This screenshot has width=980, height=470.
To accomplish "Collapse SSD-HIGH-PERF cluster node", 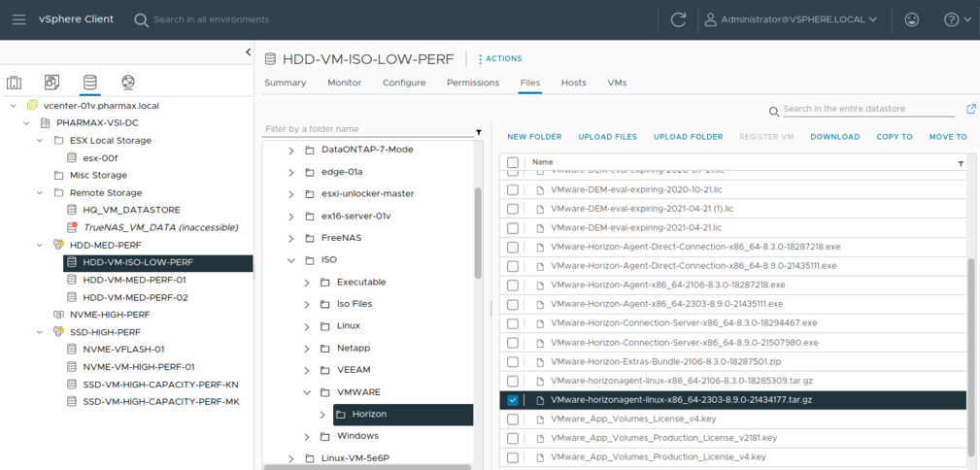I will tap(40, 332).
